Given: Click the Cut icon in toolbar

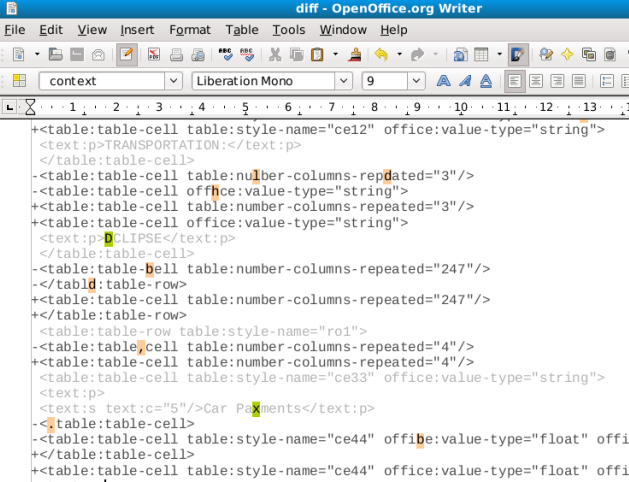Looking at the screenshot, I should (274, 54).
